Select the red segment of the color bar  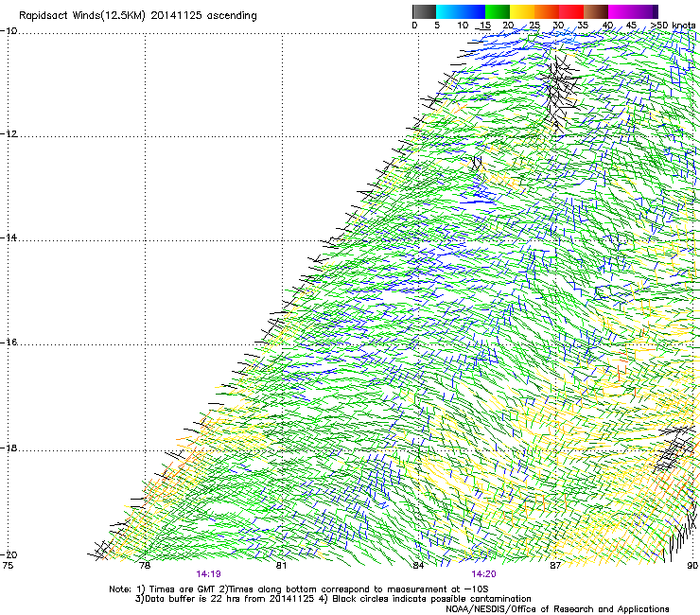pyautogui.click(x=571, y=11)
